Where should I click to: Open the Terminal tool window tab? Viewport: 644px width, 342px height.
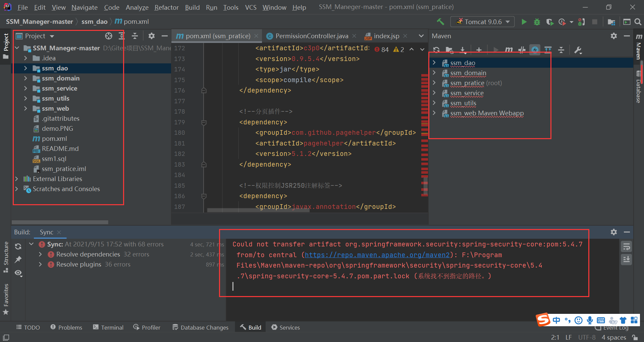pos(108,328)
